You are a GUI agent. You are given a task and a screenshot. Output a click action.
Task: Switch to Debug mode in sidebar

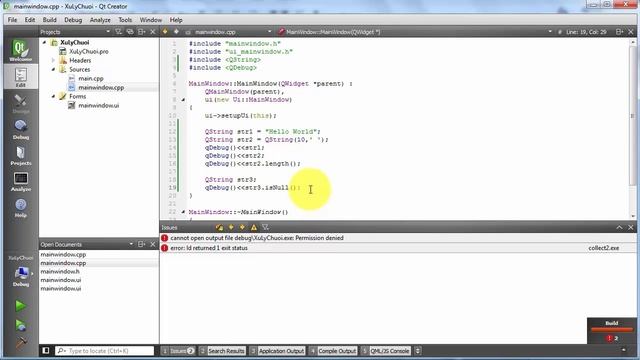(20, 129)
